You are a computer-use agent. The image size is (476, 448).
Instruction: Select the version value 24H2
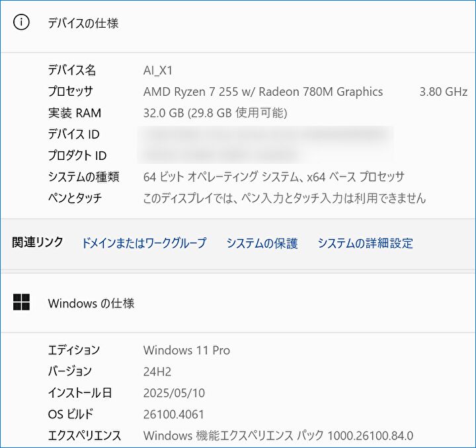coord(157,371)
